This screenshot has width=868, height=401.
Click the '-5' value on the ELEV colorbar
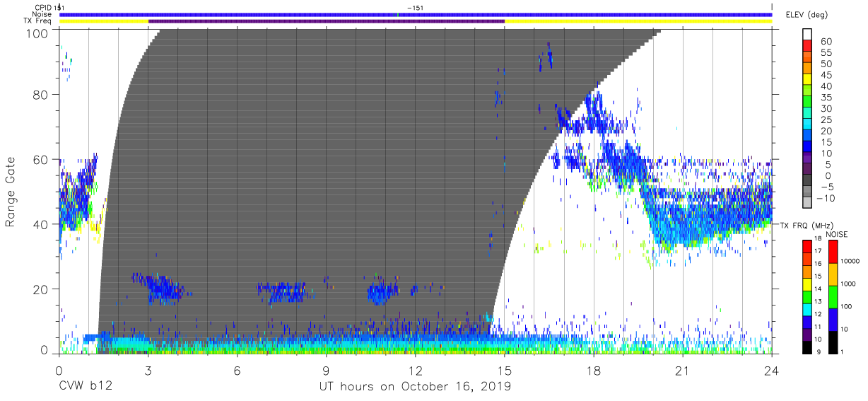point(826,187)
